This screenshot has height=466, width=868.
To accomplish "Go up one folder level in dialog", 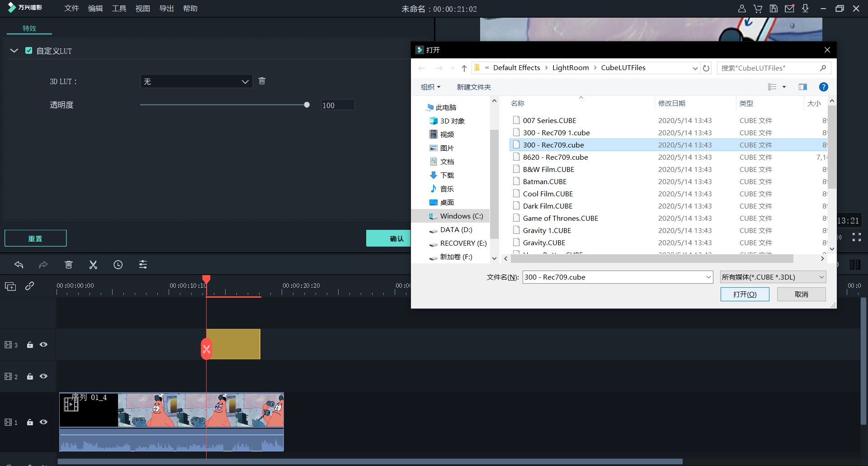I will pyautogui.click(x=464, y=68).
